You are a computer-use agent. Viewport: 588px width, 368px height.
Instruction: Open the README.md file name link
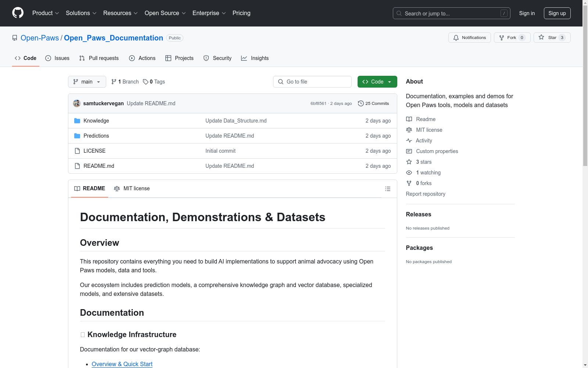(x=99, y=166)
